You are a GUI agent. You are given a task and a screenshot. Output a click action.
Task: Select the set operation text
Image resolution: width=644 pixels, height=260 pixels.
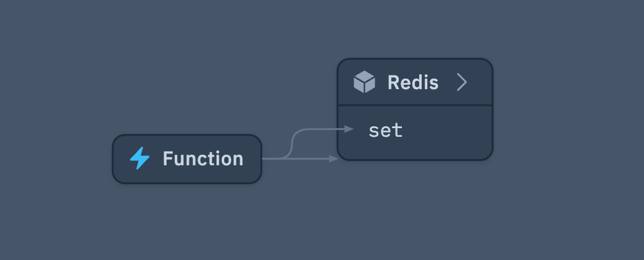tap(385, 131)
